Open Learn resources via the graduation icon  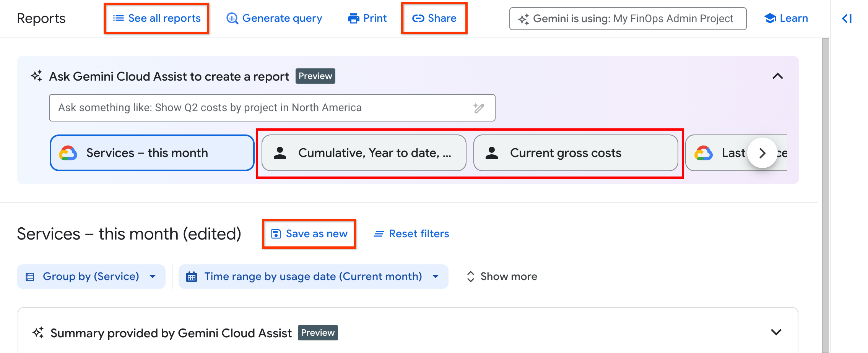pos(769,18)
